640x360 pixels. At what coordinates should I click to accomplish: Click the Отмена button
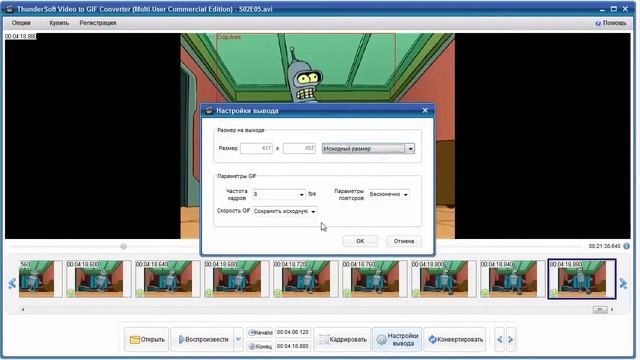coord(404,241)
